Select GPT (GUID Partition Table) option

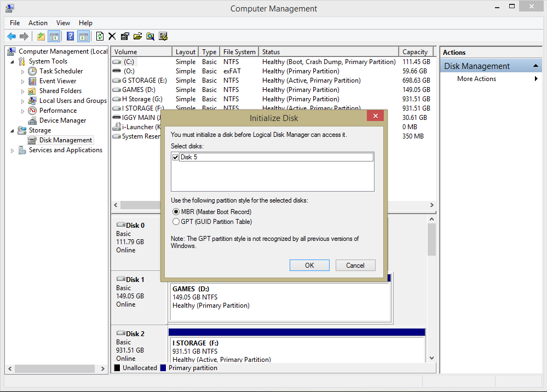(176, 222)
